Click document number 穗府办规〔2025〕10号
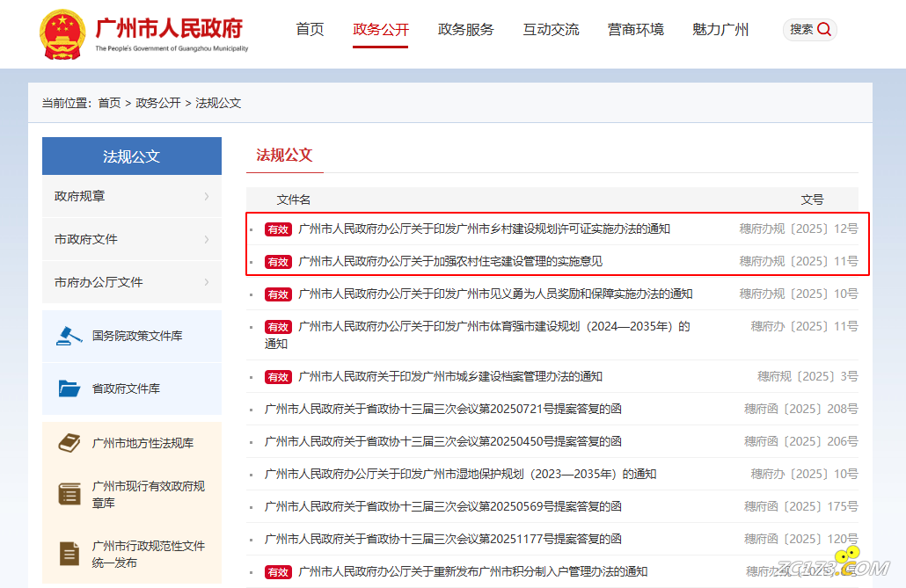Screen dimensions: 906x588 pyautogui.click(x=799, y=294)
